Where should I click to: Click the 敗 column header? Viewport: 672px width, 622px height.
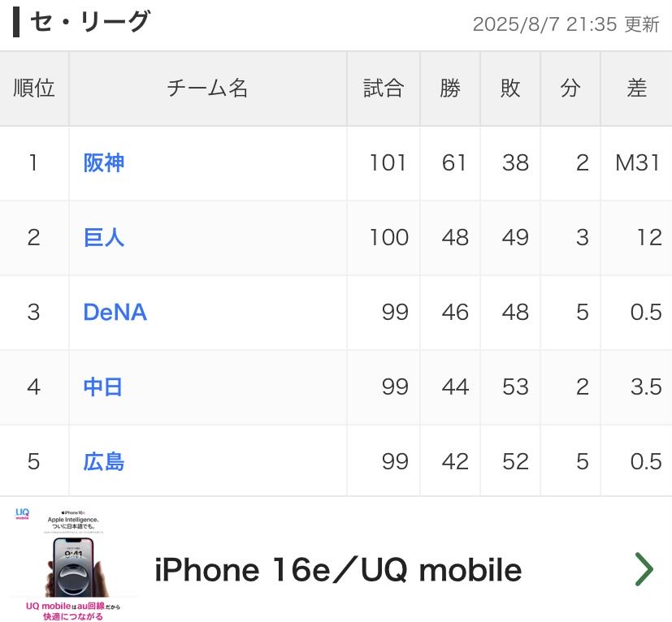pos(510,89)
